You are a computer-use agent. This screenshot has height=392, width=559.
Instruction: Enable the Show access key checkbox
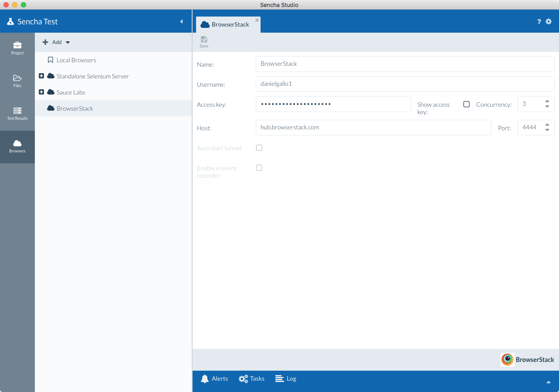point(466,104)
